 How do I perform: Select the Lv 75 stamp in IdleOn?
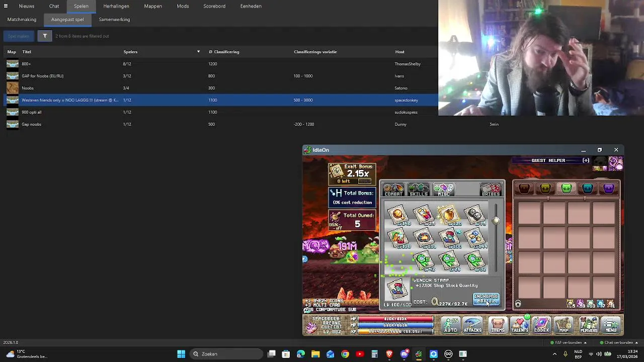[x=475, y=216]
